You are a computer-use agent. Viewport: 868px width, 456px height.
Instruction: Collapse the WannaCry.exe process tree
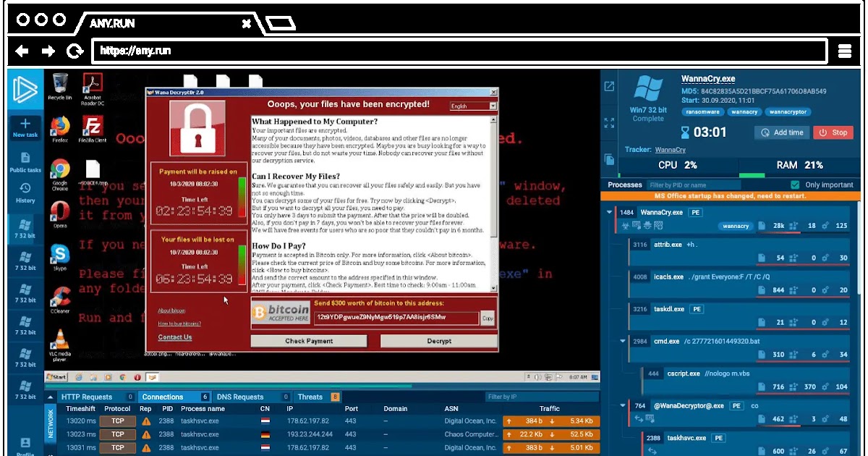(x=609, y=212)
